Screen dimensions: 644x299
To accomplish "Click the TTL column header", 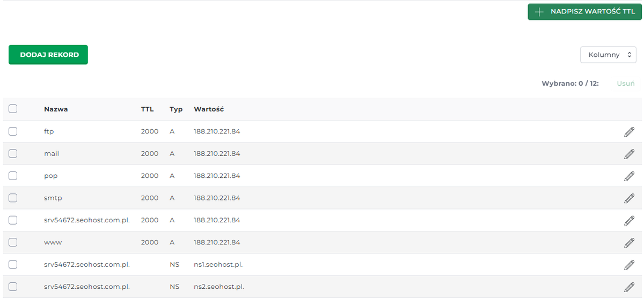I will [147, 109].
